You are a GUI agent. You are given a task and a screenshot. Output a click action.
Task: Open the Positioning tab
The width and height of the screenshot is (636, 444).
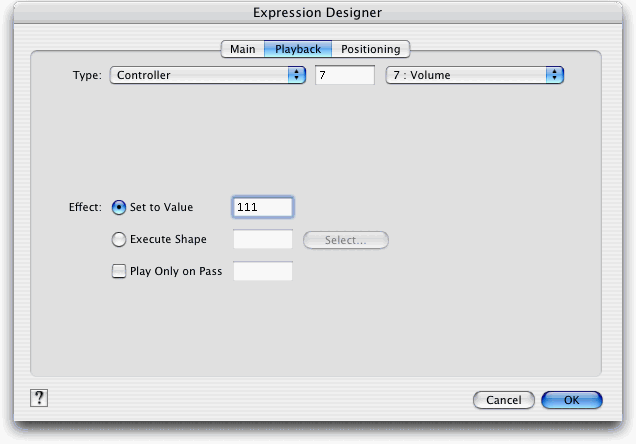click(x=370, y=49)
